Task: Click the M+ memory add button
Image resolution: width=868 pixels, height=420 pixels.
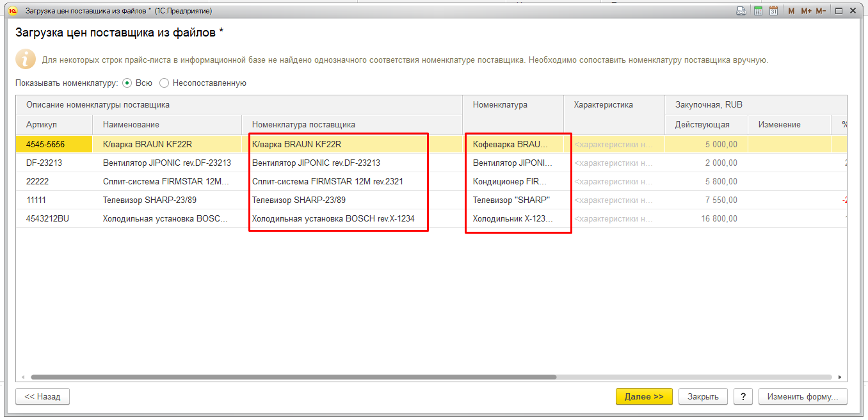Action: [x=806, y=11]
